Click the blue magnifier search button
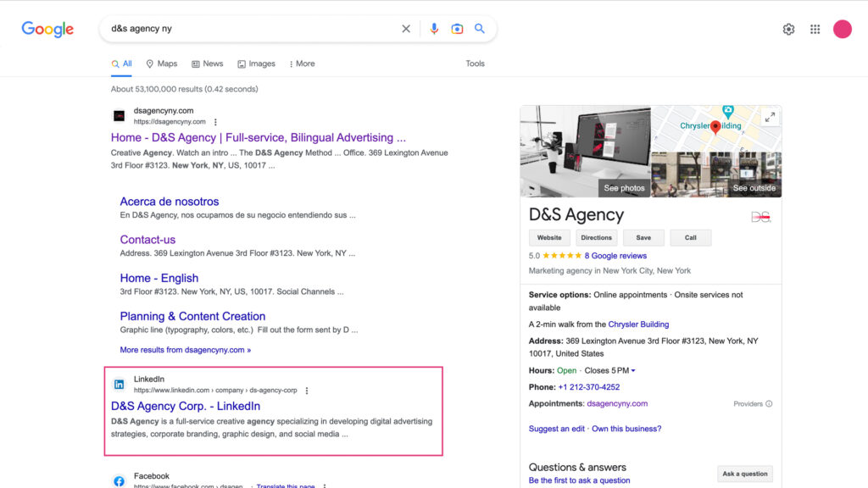This screenshot has height=488, width=868. (480, 29)
